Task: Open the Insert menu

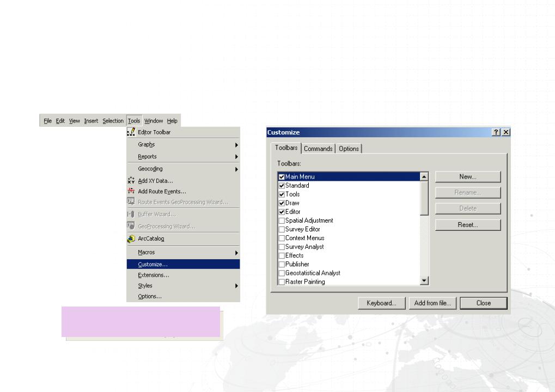Action: tap(91, 121)
